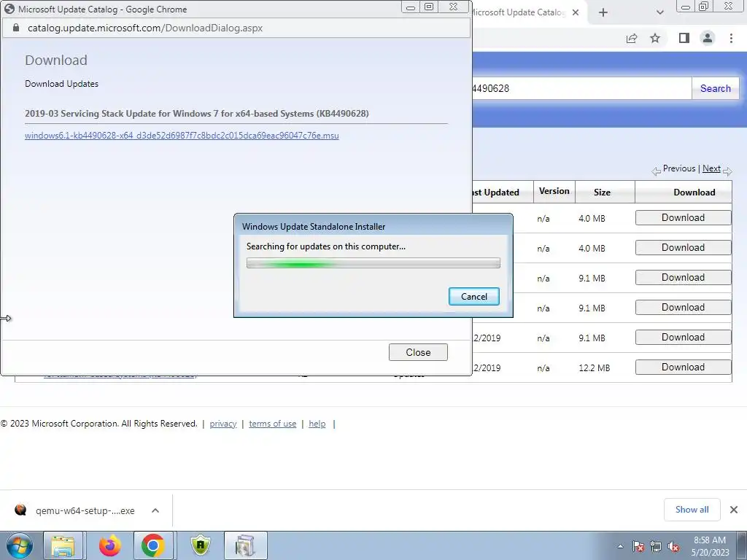The width and height of the screenshot is (747, 560).
Task: Click the updates search progress bar
Action: (373, 262)
